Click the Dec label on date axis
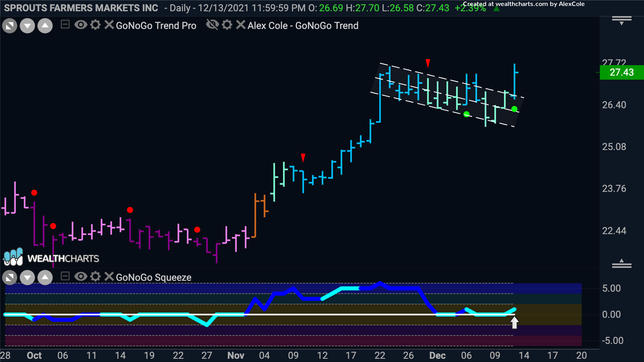The height and width of the screenshot is (362, 644). (x=438, y=356)
